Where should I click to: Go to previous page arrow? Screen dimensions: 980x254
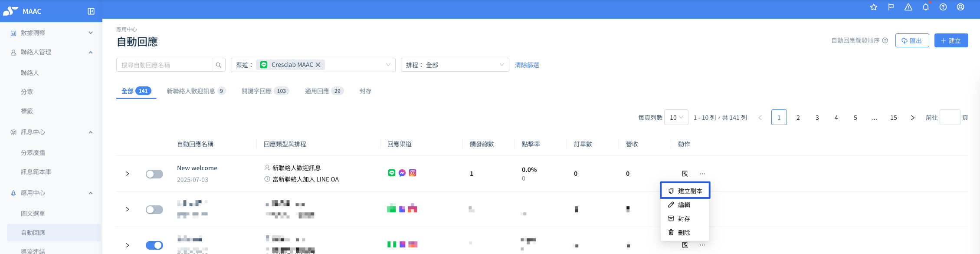(760, 118)
